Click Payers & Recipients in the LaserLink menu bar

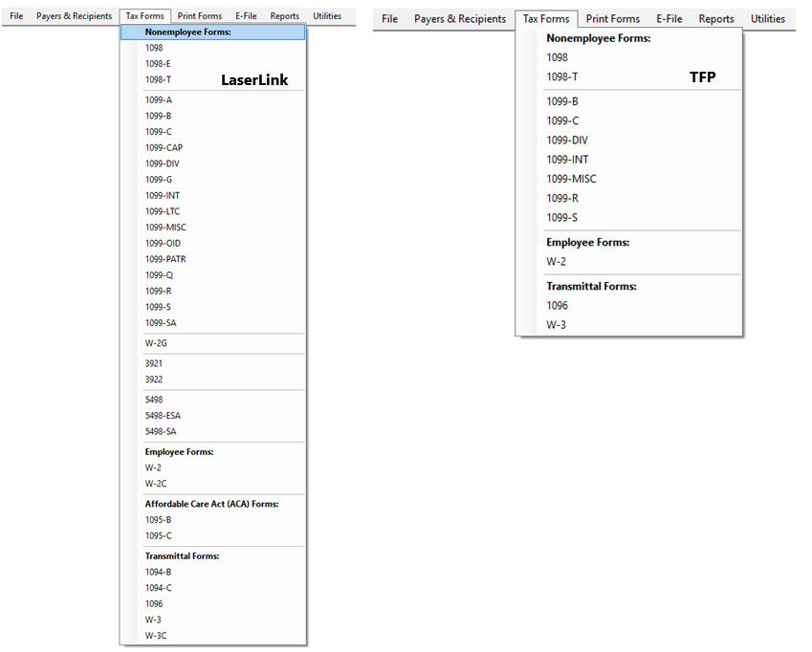[x=75, y=15]
